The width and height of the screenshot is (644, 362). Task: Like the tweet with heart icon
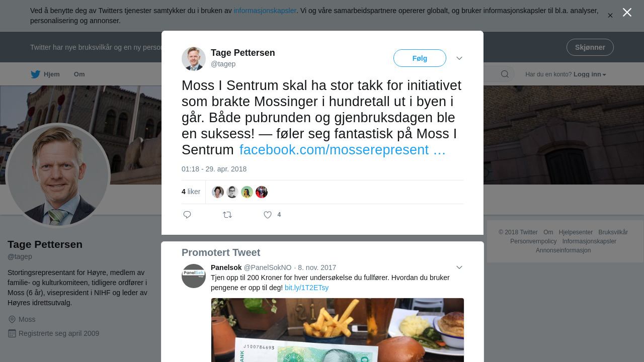pyautogui.click(x=268, y=215)
